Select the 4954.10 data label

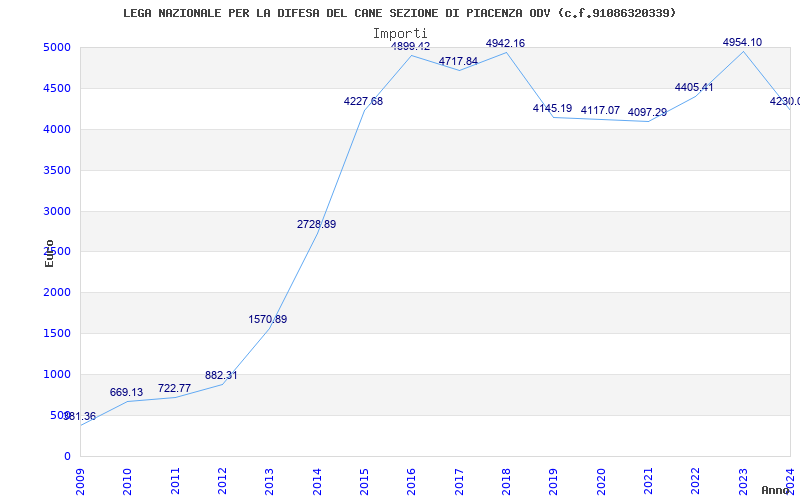742,42
